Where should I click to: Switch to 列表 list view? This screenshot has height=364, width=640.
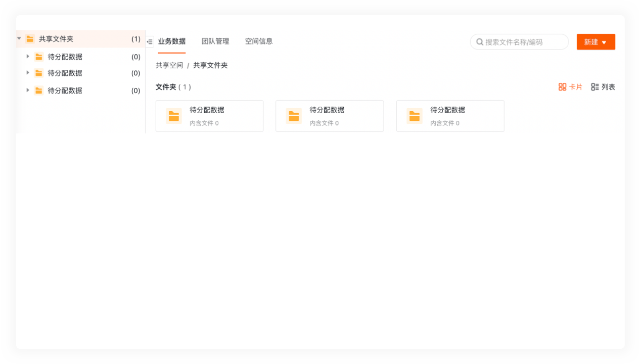tap(603, 87)
